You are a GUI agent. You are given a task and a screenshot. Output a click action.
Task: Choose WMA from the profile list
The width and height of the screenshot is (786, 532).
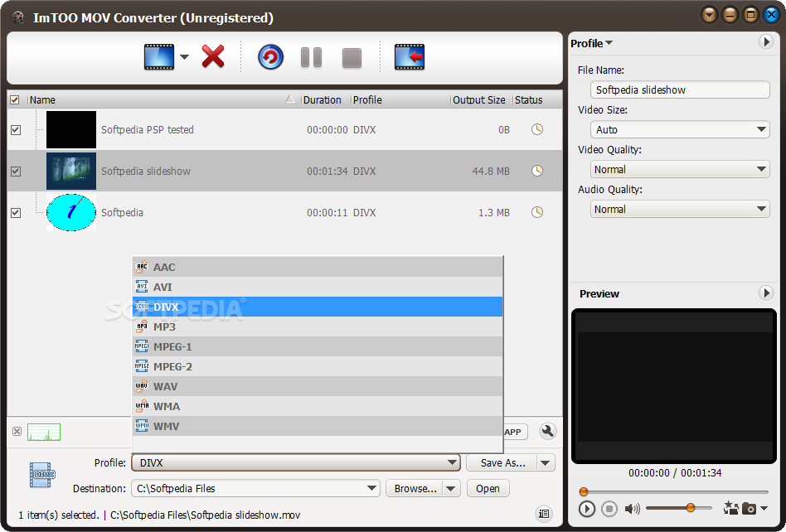318,406
